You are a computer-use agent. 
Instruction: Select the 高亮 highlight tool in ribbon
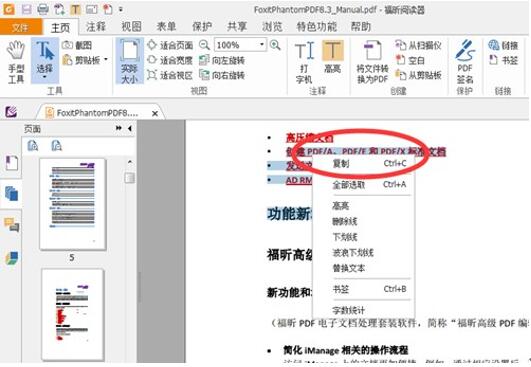333,57
